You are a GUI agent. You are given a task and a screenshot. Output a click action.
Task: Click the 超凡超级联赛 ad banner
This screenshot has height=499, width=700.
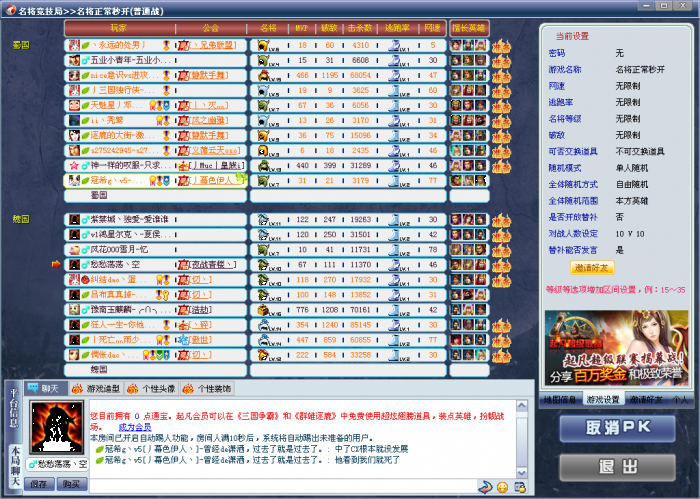[x=617, y=348]
